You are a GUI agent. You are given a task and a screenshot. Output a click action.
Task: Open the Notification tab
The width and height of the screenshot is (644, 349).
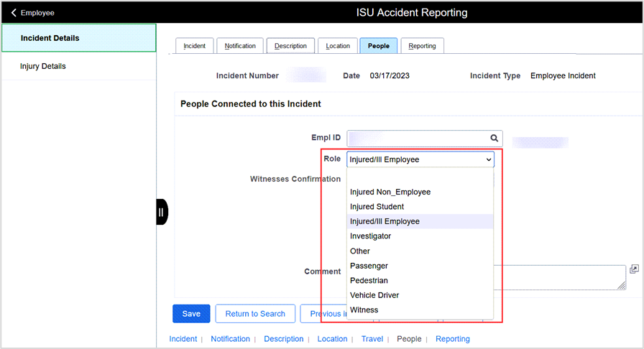[x=240, y=46]
